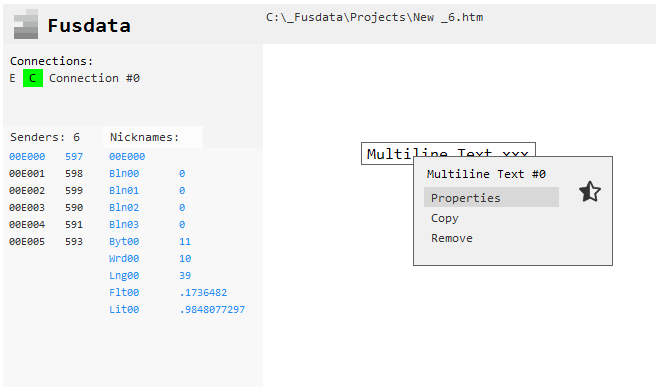This screenshot has width=656, height=387.
Task: Select sender 00E005
Action: pos(27,241)
